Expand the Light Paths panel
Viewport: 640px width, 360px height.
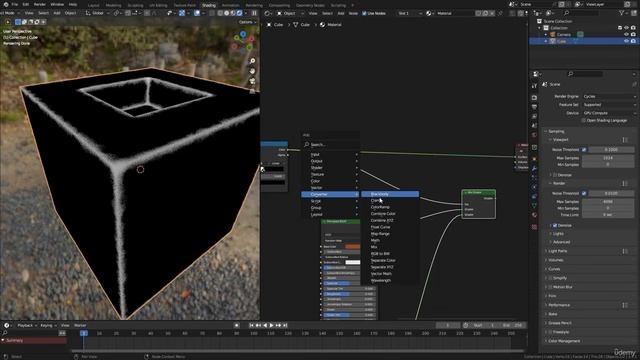558,251
